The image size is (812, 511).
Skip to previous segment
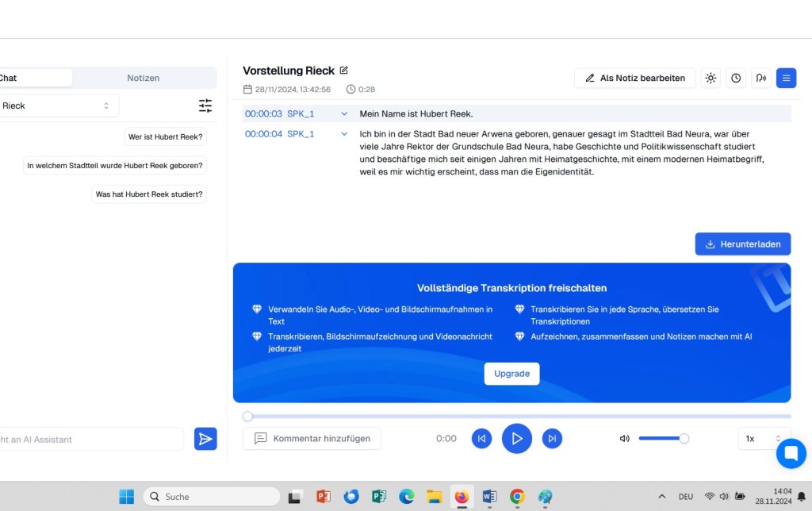[x=481, y=438]
